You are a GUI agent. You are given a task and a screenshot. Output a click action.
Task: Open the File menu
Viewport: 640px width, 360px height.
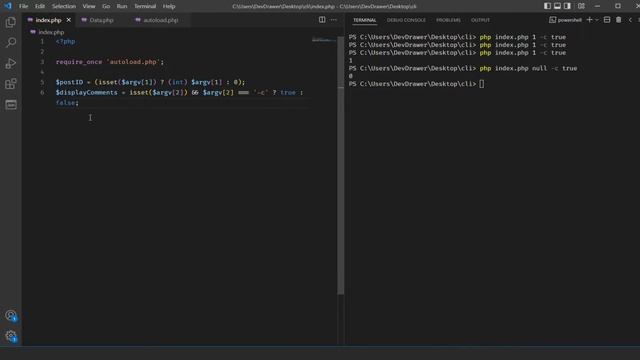tap(24, 6)
